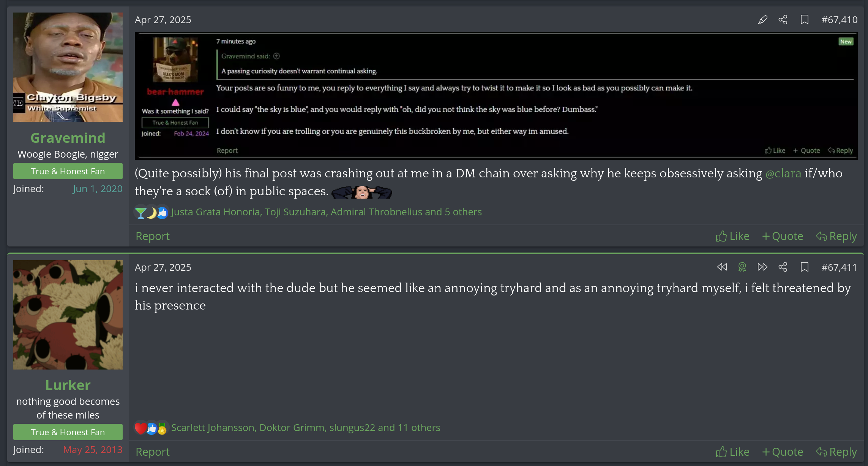Share post #67,410 via share icon
The width and height of the screenshot is (868, 466).
pyautogui.click(x=783, y=20)
